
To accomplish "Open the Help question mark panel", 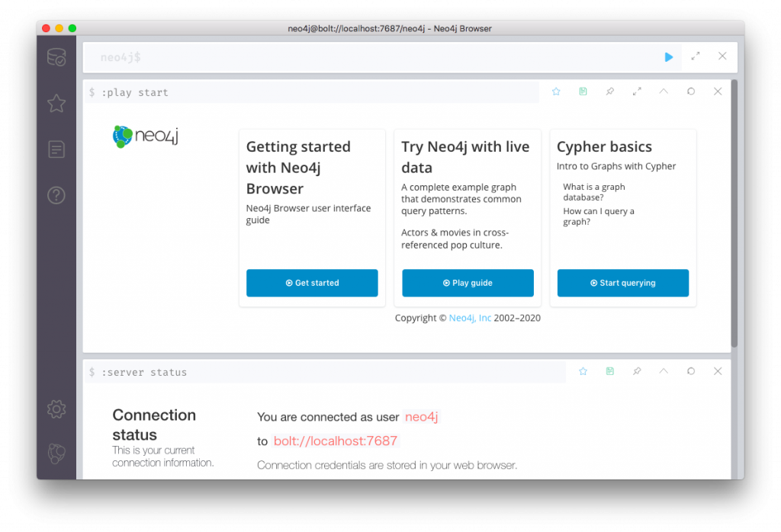I will point(56,195).
